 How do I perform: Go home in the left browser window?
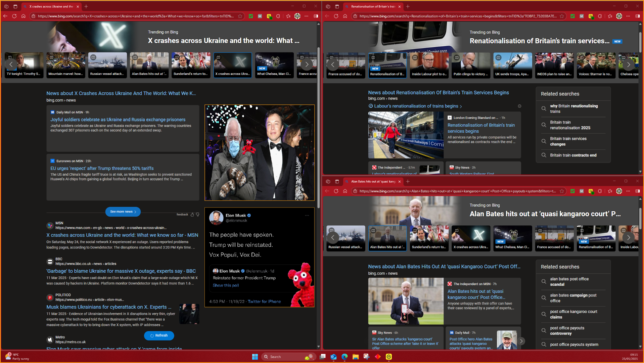click(x=24, y=16)
